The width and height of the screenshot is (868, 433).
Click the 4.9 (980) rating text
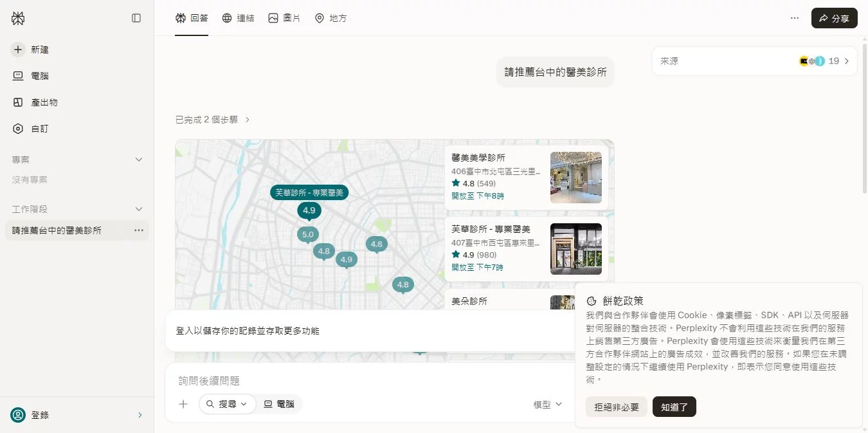coord(474,255)
